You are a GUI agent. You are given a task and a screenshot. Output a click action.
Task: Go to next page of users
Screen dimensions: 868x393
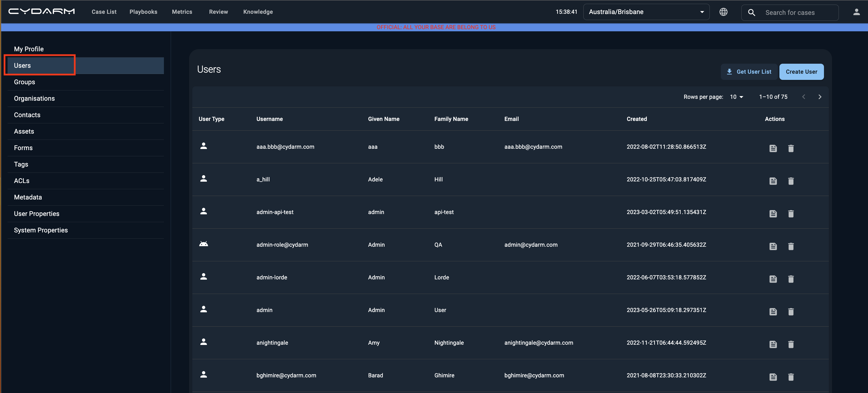click(x=819, y=97)
